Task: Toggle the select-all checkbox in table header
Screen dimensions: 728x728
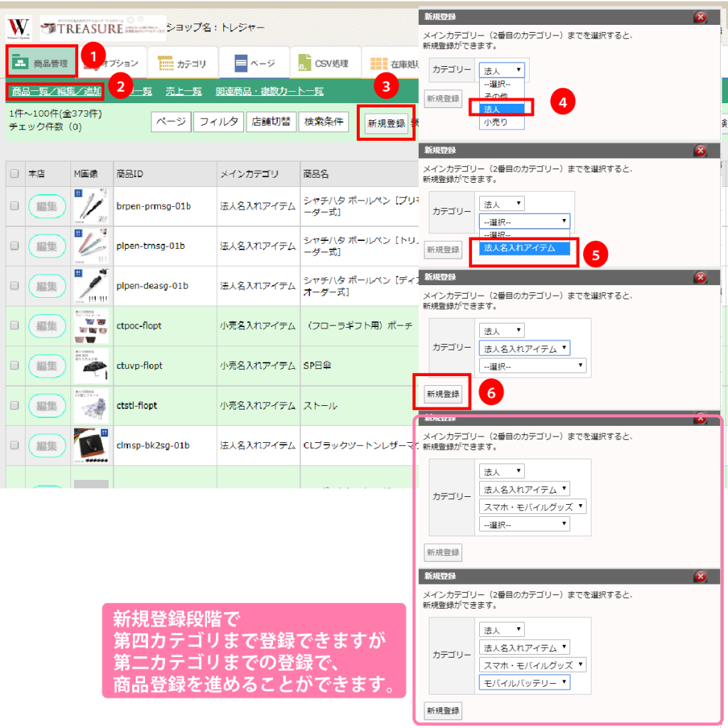Action: [14, 173]
